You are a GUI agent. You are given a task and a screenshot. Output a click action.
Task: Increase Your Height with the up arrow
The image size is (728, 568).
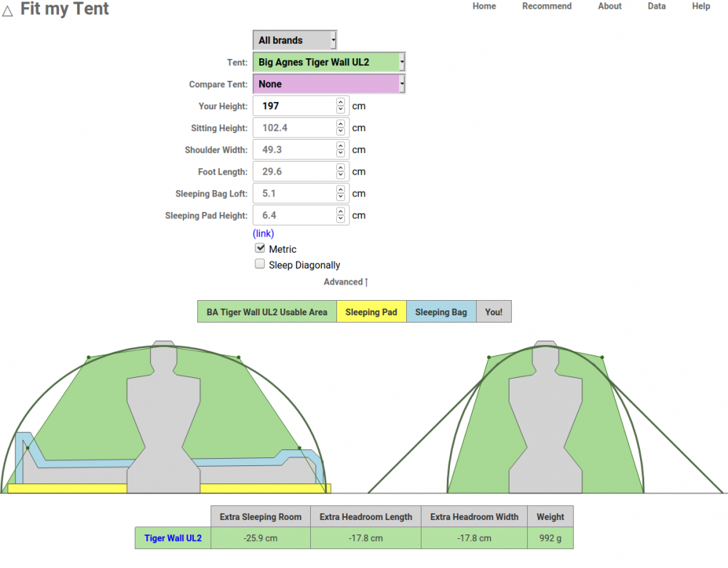point(340,102)
